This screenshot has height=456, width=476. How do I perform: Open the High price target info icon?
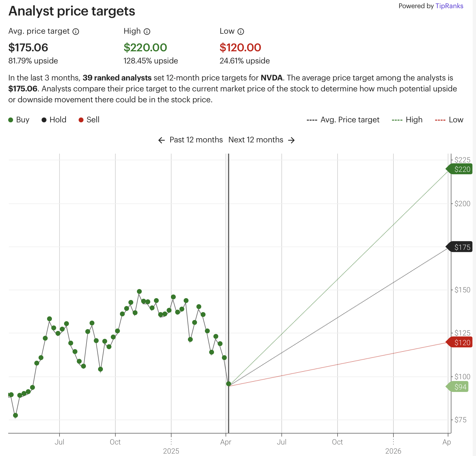147,31
